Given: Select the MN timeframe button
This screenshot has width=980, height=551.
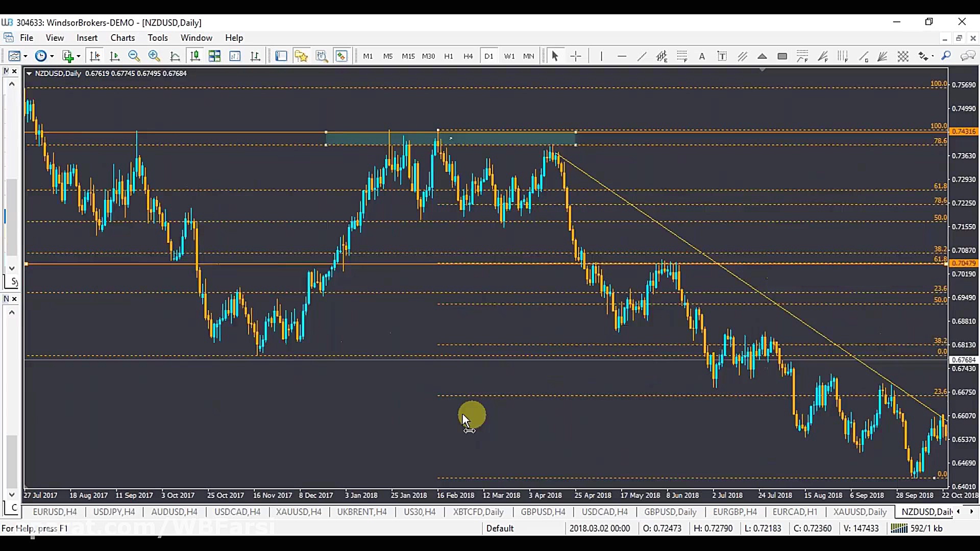Looking at the screenshot, I should (529, 56).
